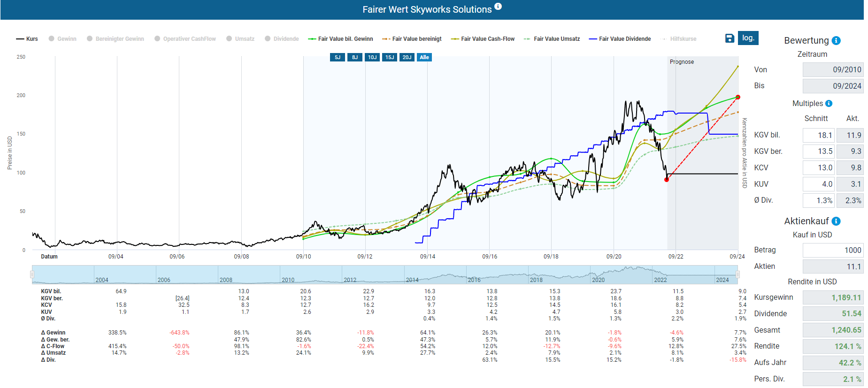Select the 5J time range
This screenshot has height=388, width=868.
pos(338,57)
